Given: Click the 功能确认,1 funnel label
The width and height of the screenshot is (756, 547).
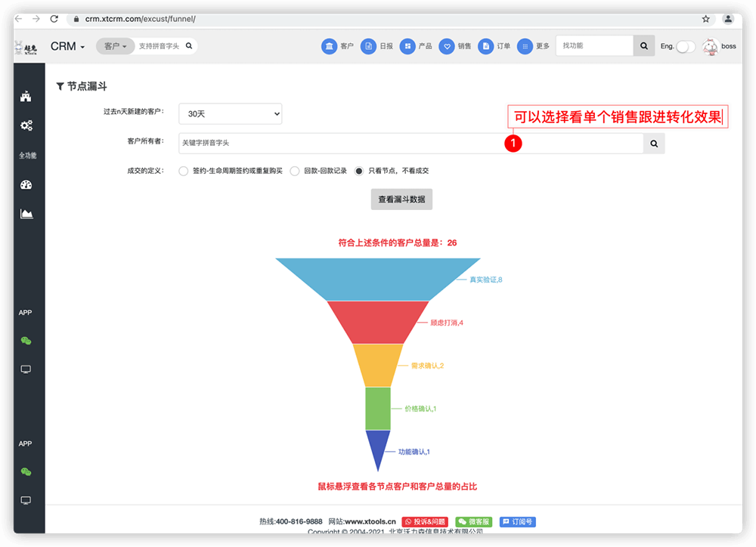Looking at the screenshot, I should (414, 452).
